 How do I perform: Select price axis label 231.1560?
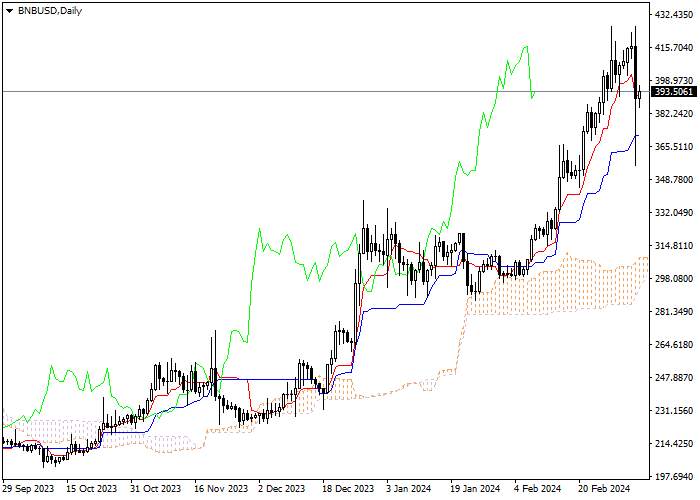pyautogui.click(x=675, y=411)
